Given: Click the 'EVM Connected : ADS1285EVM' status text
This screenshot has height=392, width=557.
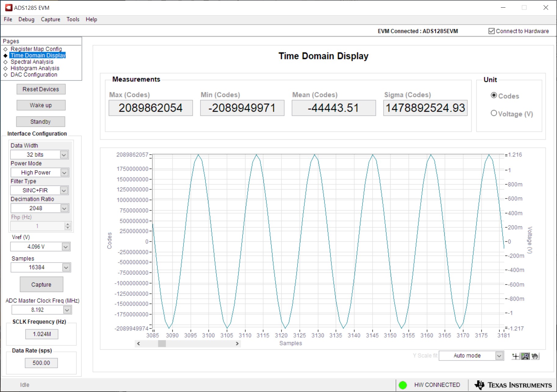Looking at the screenshot, I should [x=418, y=31].
